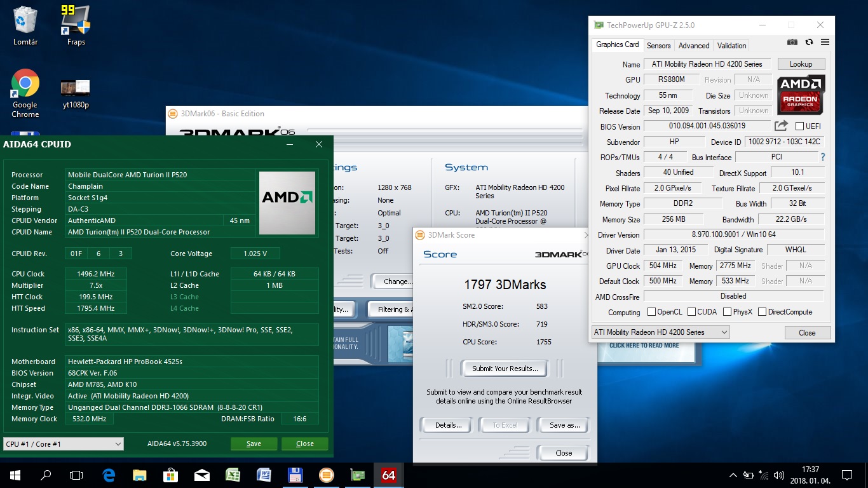Image resolution: width=868 pixels, height=488 pixels.
Task: Click the Bus Interface question mark
Action: [823, 157]
